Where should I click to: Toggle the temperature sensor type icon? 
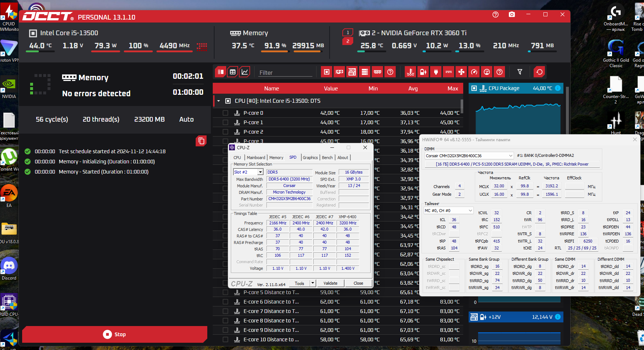(411, 72)
